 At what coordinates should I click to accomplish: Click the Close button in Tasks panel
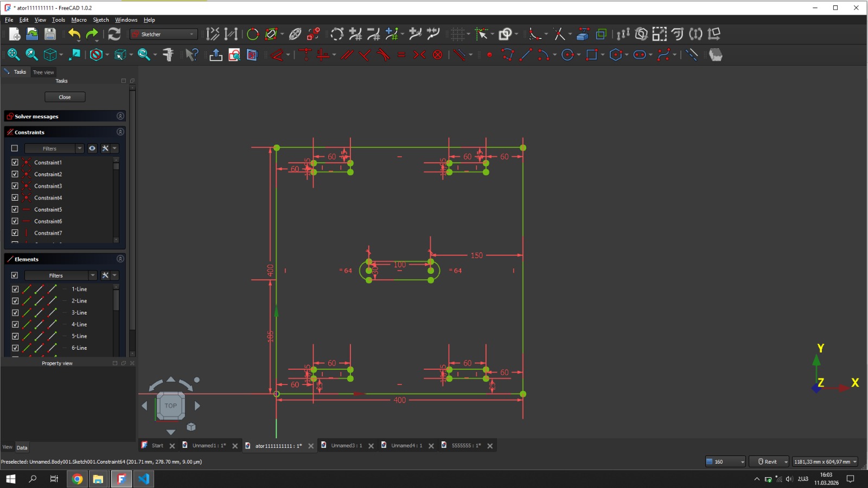pyautogui.click(x=65, y=97)
